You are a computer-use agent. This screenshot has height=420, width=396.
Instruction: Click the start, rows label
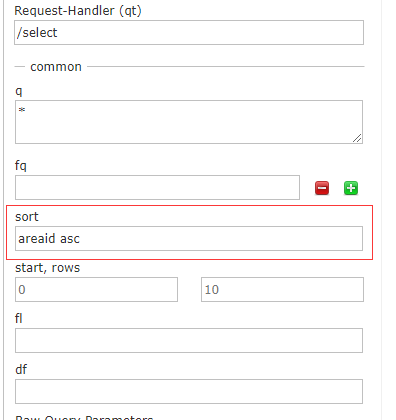pos(48,268)
